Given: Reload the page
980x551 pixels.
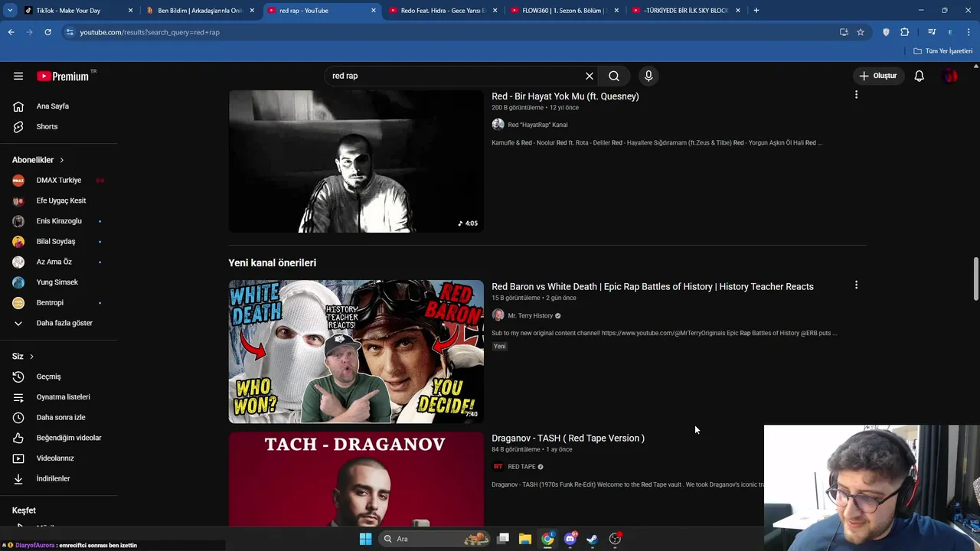Looking at the screenshot, I should pos(47,32).
